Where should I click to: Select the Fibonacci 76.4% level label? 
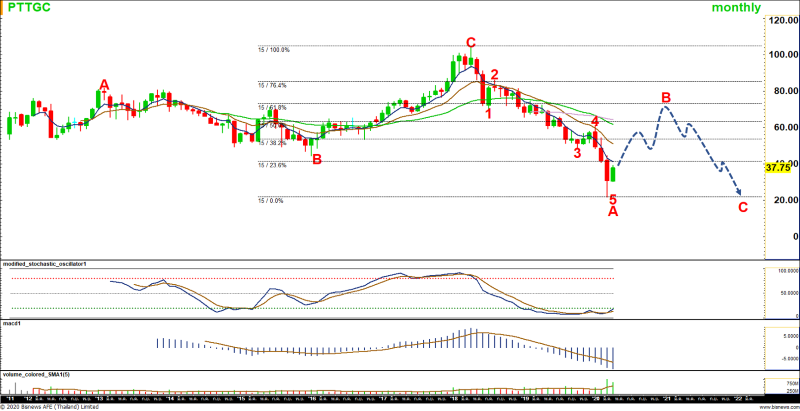pyautogui.click(x=273, y=85)
